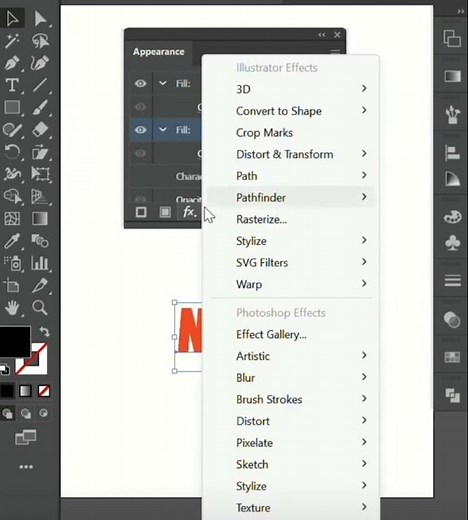
Task: Choose Draw Normal mode
Action: click(7, 414)
